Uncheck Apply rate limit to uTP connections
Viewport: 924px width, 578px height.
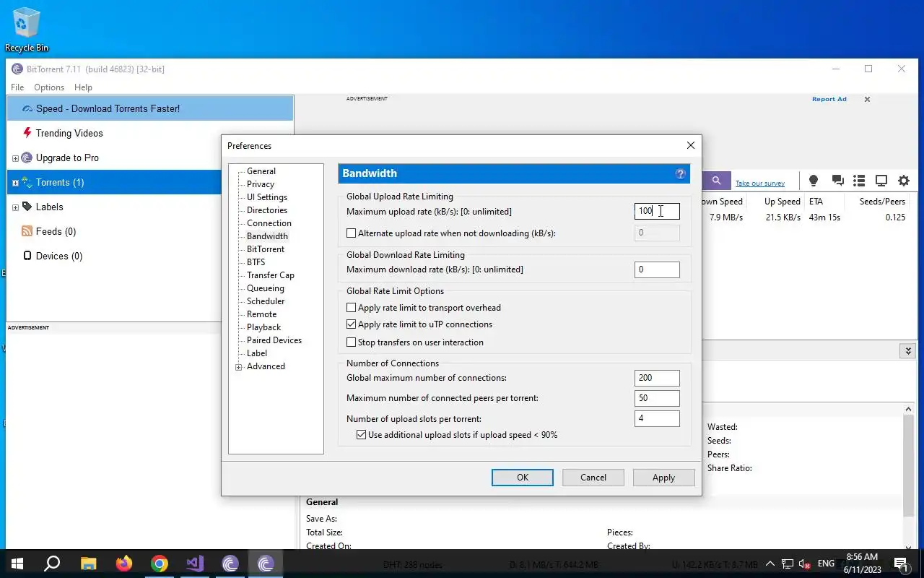point(352,324)
